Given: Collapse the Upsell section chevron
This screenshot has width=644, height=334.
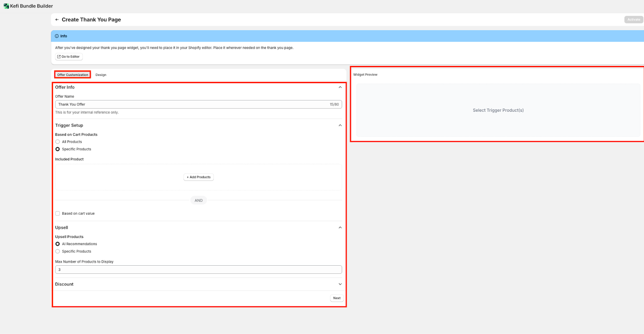Looking at the screenshot, I should 340,227.
